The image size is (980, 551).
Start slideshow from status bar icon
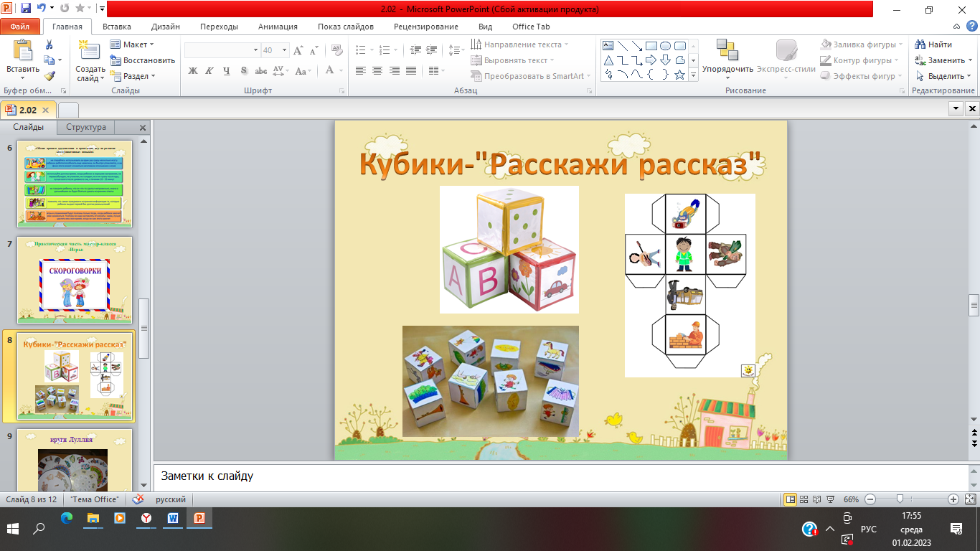pos(830,499)
